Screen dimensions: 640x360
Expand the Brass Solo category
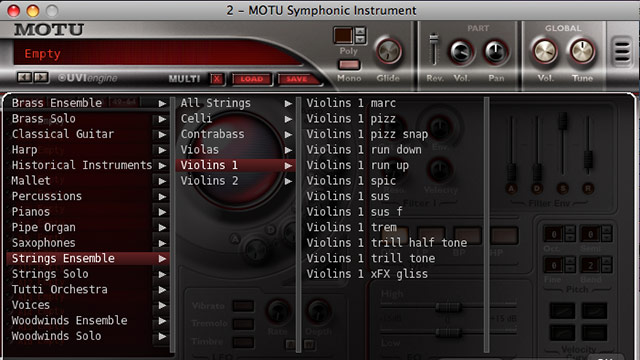pos(89,118)
